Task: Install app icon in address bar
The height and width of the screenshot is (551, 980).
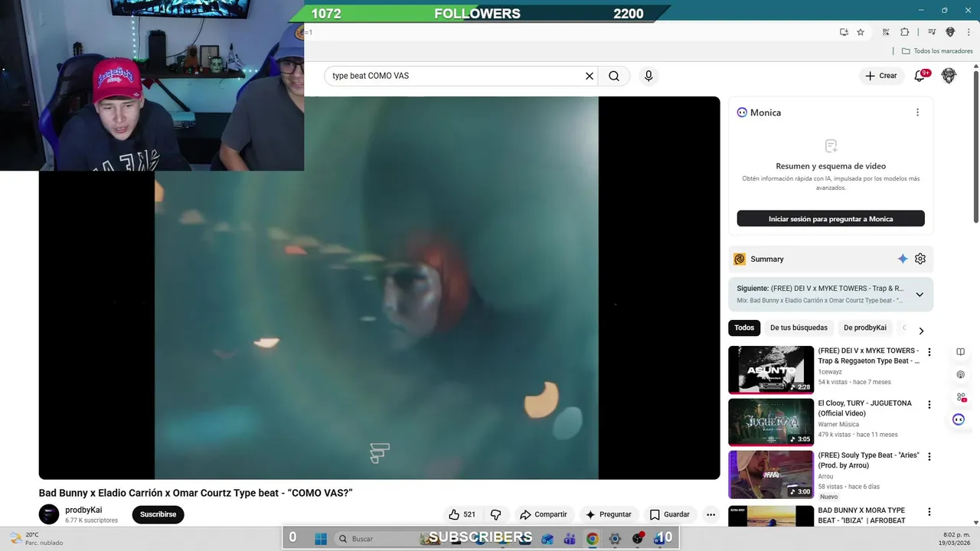Action: pyautogui.click(x=844, y=32)
